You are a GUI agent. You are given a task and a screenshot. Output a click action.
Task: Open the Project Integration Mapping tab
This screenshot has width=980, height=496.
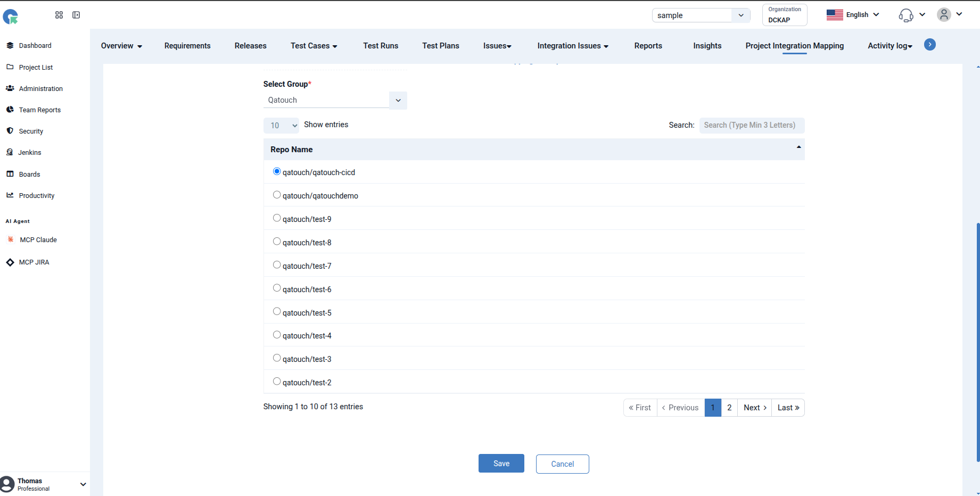click(x=795, y=46)
